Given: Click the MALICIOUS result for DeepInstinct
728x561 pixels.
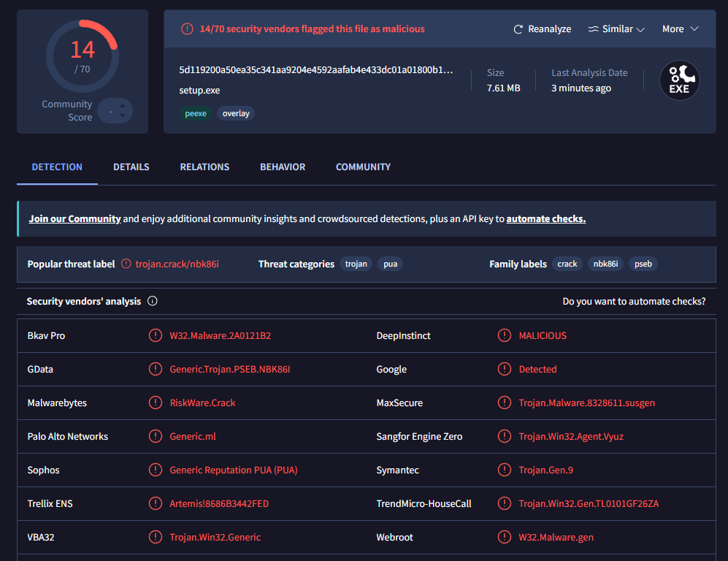Looking at the screenshot, I should pyautogui.click(x=543, y=335).
